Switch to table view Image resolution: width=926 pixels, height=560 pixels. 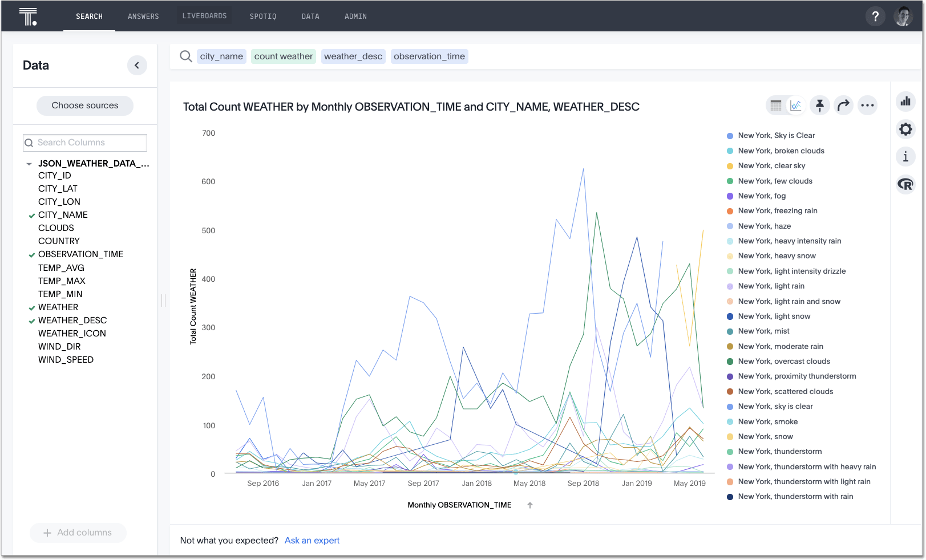[x=775, y=105]
